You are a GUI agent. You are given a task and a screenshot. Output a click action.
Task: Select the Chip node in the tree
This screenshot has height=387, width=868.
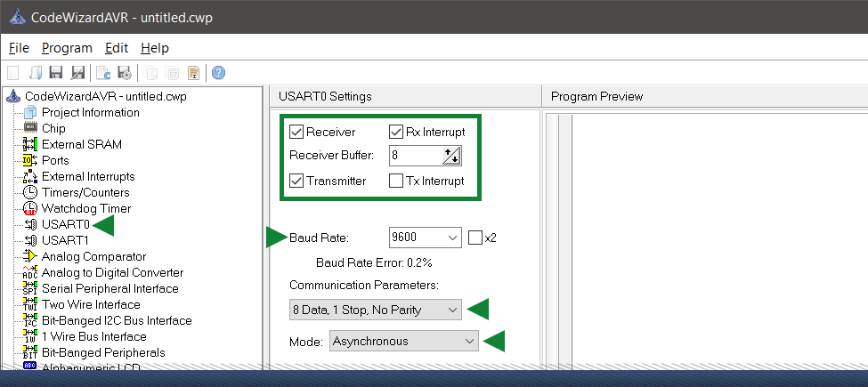(53, 128)
